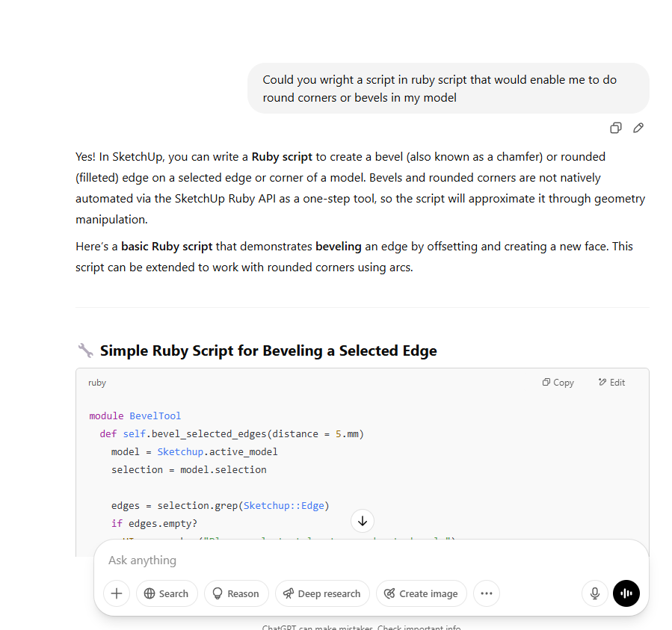Screen dimensions: 672x630
Task: Toggle the Reason option
Action: [236, 593]
